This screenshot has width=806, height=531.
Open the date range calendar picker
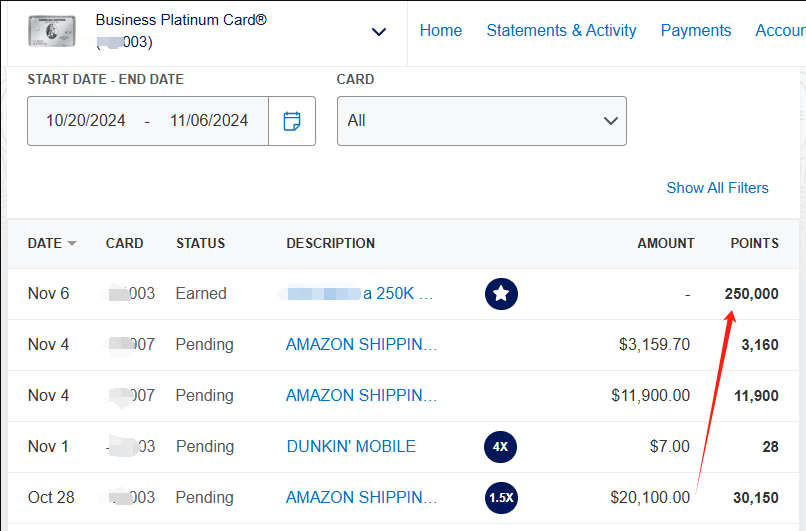click(x=292, y=121)
